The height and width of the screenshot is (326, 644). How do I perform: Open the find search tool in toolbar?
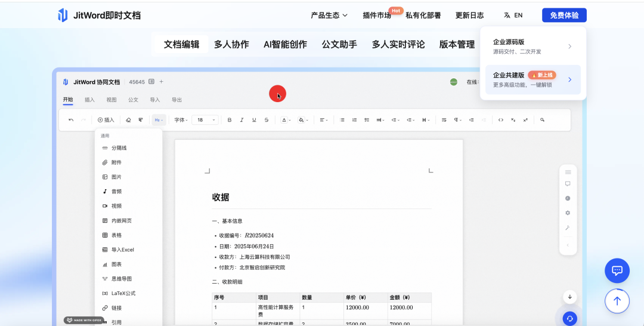click(542, 120)
